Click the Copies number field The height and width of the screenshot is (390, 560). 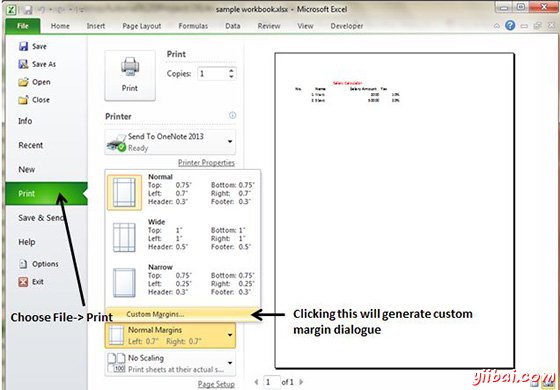[x=213, y=74]
